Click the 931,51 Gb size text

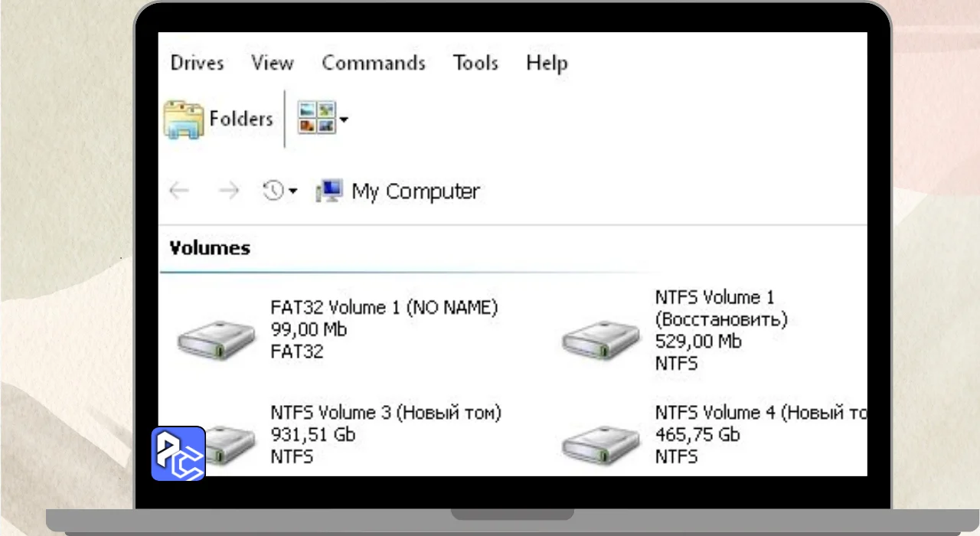[313, 435]
